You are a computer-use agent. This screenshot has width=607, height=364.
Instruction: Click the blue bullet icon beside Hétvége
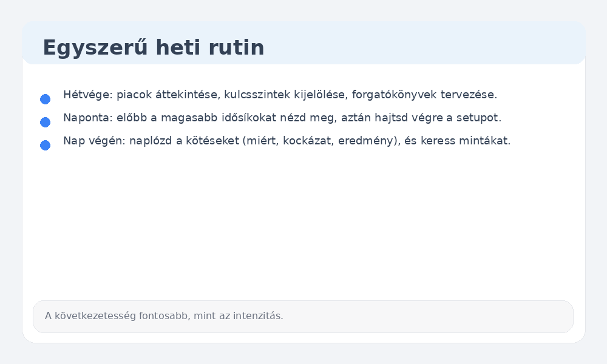click(46, 98)
